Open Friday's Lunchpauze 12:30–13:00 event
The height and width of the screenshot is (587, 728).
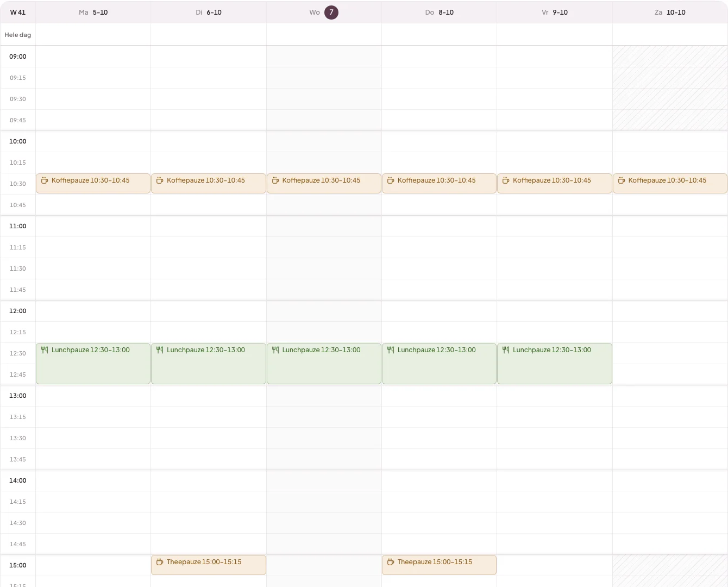(555, 364)
